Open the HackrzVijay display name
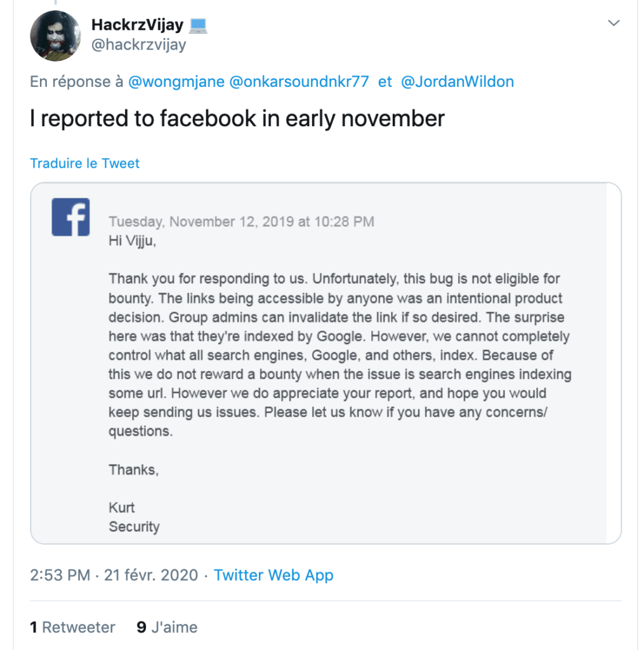644x650 pixels. pos(137,25)
